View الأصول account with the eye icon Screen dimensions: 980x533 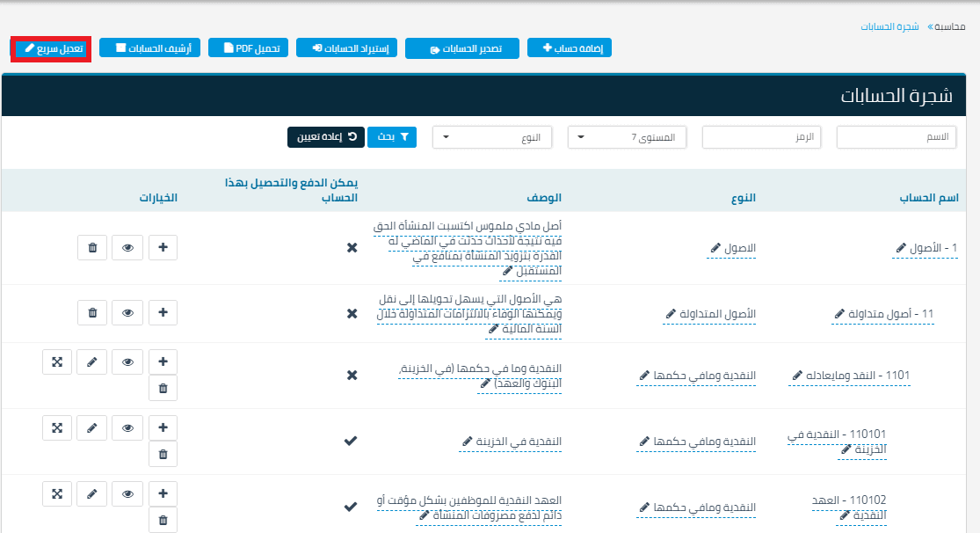coord(127,248)
